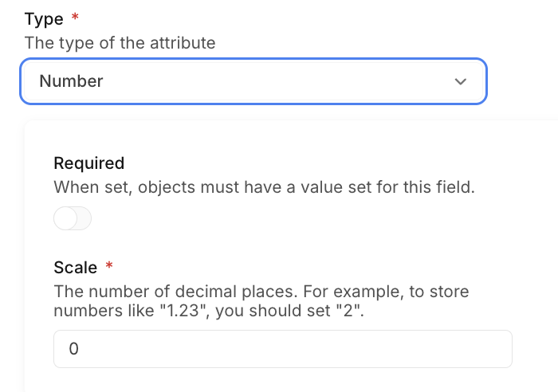Open the Type dropdown showing Number
This screenshot has height=392, width=558.
point(253,81)
